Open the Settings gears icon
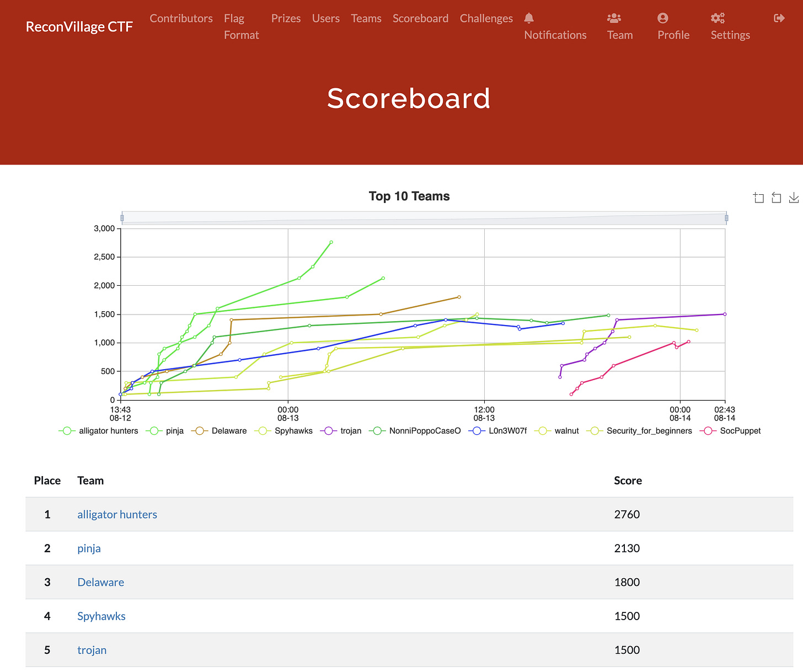 click(718, 18)
